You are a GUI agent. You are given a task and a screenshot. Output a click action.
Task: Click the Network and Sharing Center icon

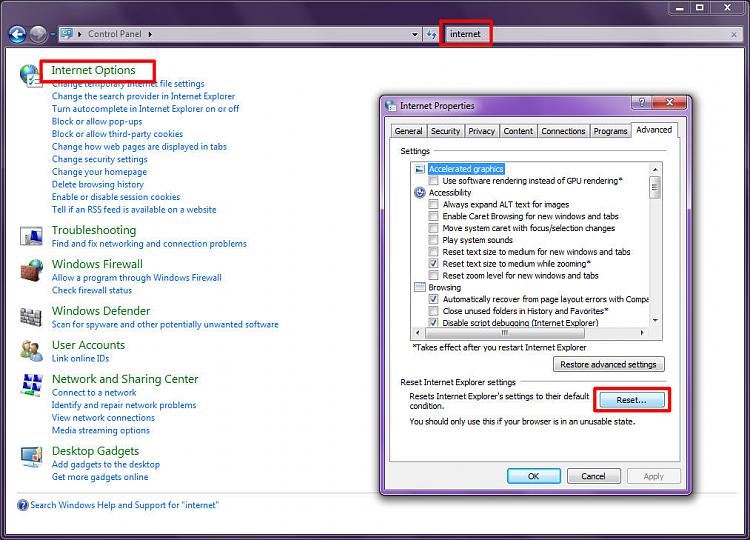(x=32, y=385)
